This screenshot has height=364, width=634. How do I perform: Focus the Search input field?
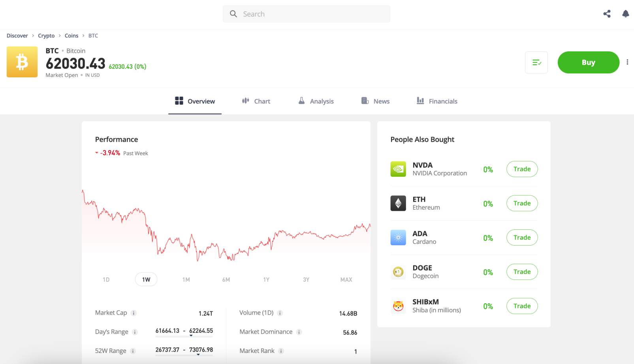[x=307, y=14]
